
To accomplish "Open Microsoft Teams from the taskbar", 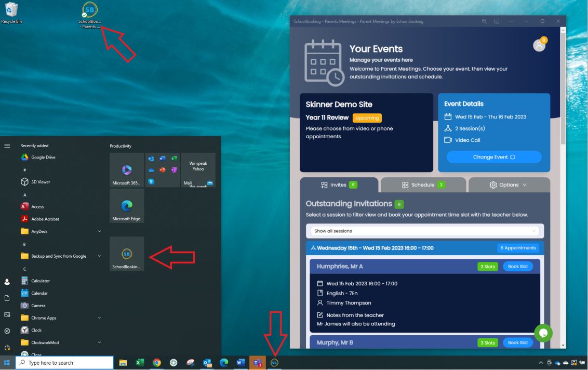I will tap(258, 363).
